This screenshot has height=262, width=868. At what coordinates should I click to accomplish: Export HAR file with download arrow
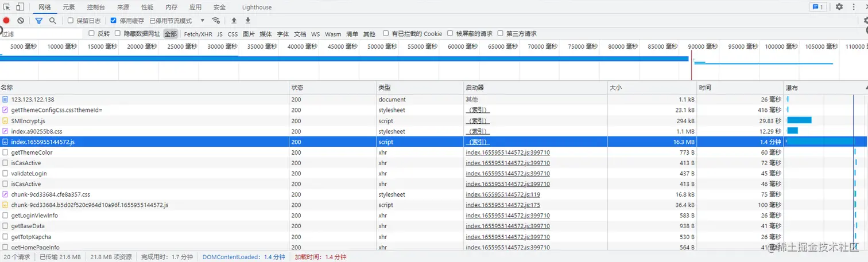click(248, 21)
